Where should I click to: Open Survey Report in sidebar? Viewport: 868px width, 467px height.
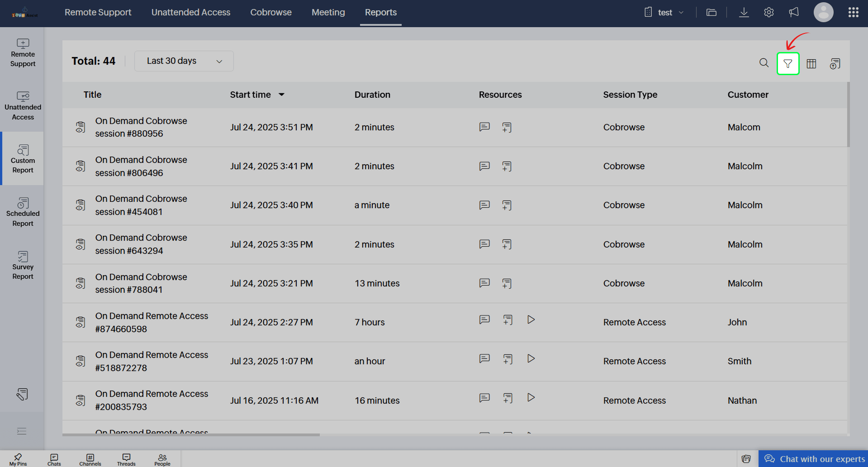(x=23, y=265)
